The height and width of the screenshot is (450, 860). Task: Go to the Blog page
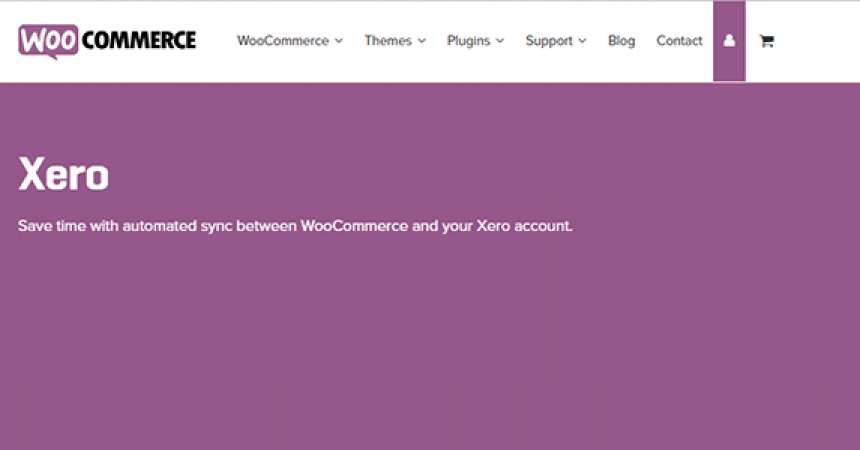point(621,41)
